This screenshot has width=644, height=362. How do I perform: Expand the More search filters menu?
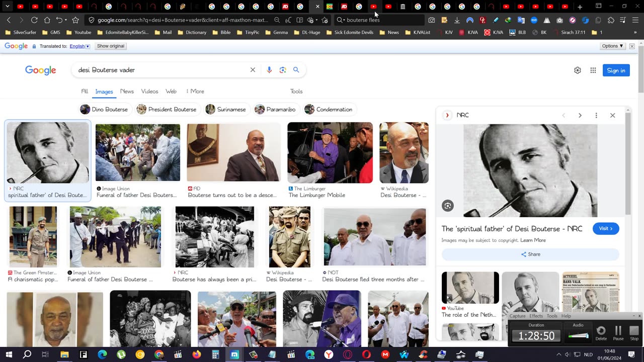(195, 92)
